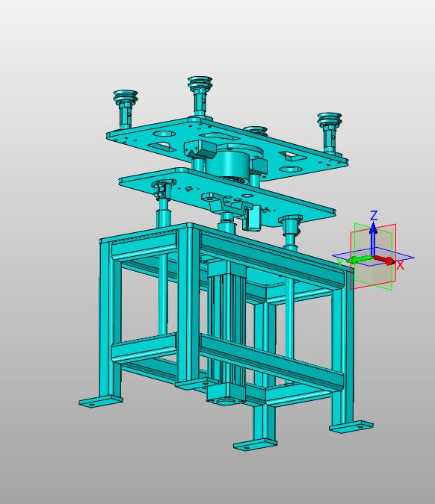Select the large cylindrical housing under the upper plate

point(228,166)
